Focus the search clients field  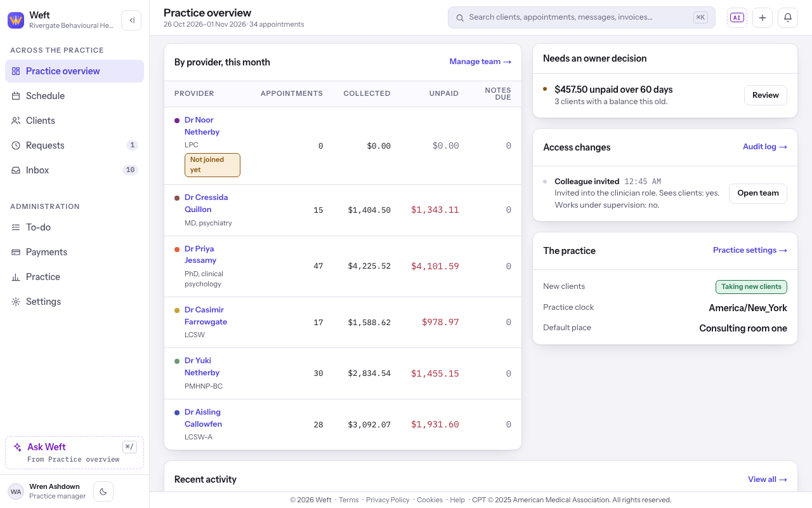(581, 18)
